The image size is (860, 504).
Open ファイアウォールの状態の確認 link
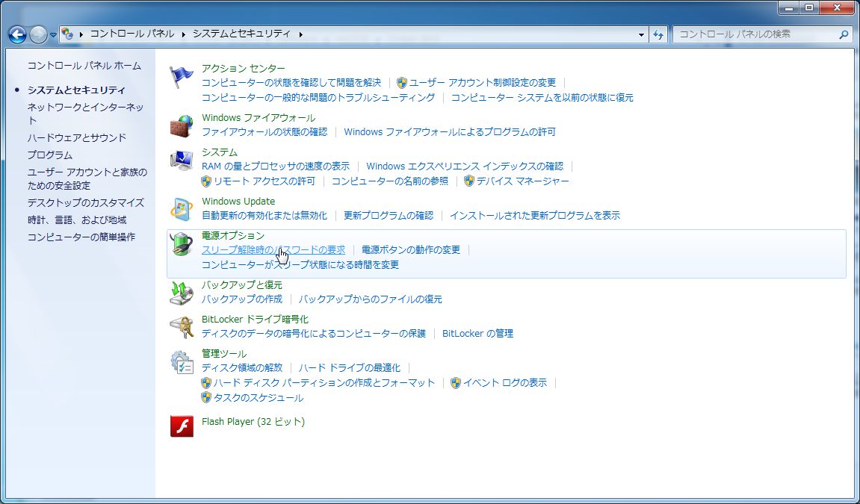click(x=265, y=132)
